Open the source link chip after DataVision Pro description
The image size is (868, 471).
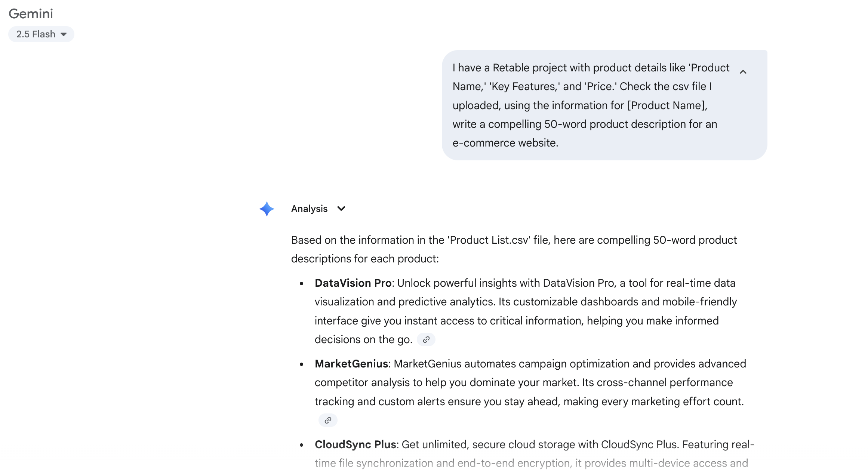click(426, 339)
